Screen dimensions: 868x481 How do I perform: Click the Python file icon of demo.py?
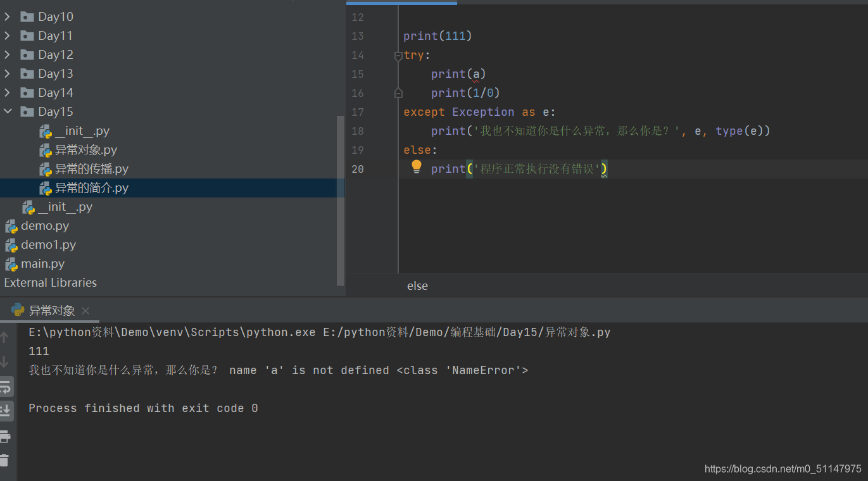coord(11,227)
